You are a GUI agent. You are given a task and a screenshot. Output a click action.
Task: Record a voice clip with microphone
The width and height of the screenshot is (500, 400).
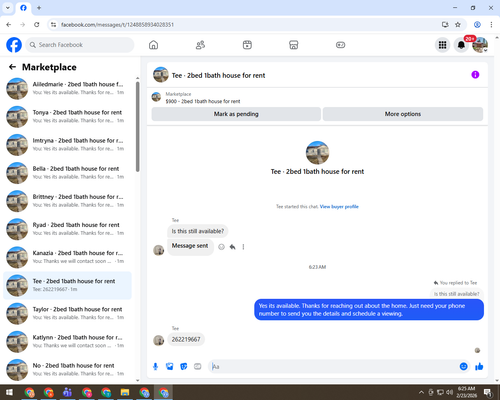[155, 367]
